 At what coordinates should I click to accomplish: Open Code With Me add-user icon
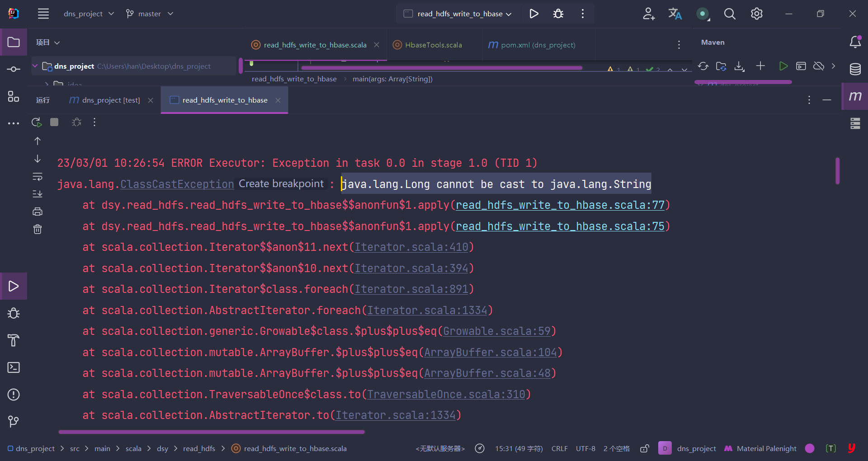pos(649,14)
